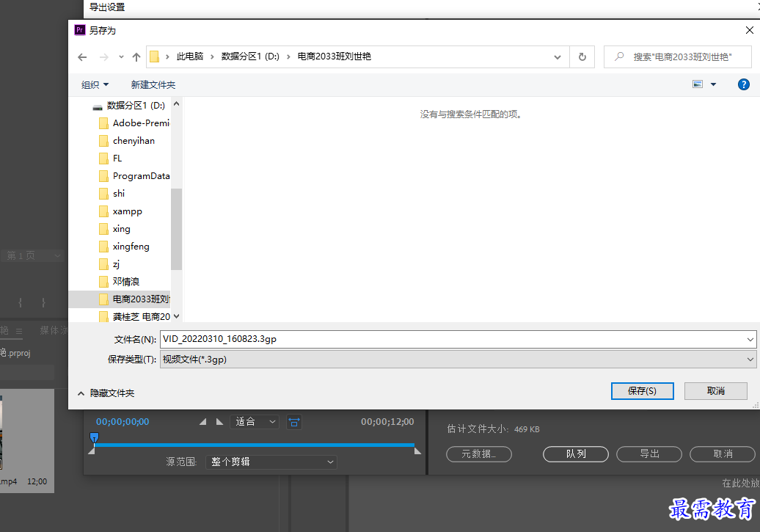Click the 导出 button
760x532 pixels.
[649, 454]
